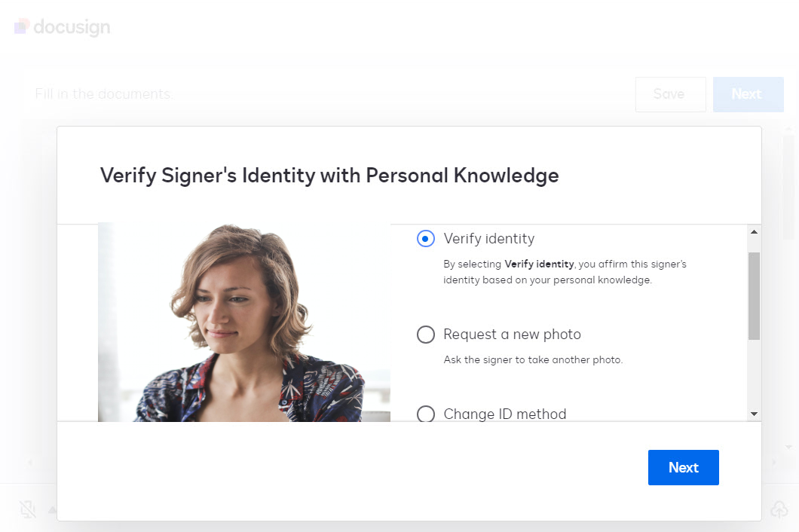Unmute the crossed-out microphone icon
799x532 pixels.
[x=28, y=510]
